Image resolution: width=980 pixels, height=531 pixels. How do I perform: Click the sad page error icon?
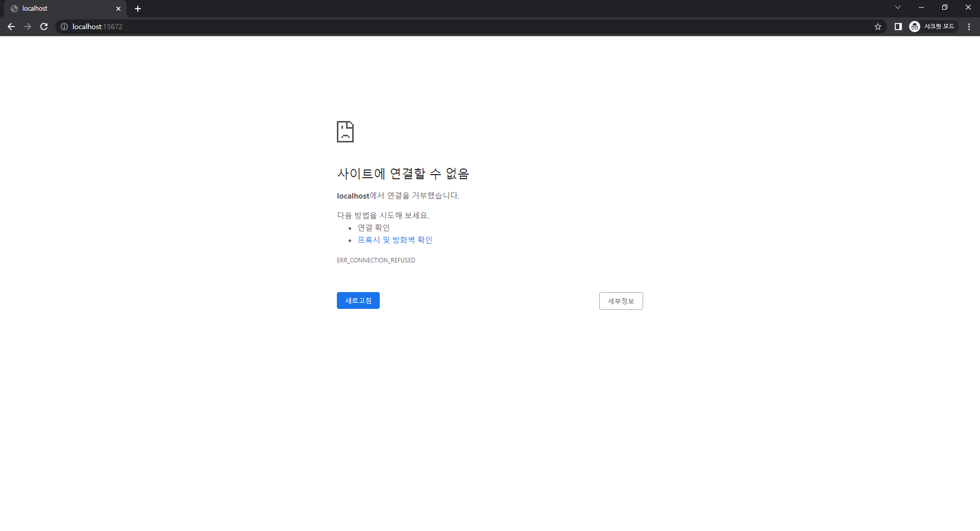pyautogui.click(x=346, y=132)
